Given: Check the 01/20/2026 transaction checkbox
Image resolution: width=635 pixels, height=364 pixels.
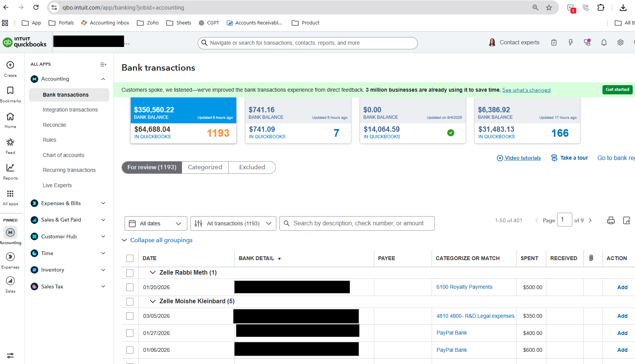Looking at the screenshot, I should 130,287.
